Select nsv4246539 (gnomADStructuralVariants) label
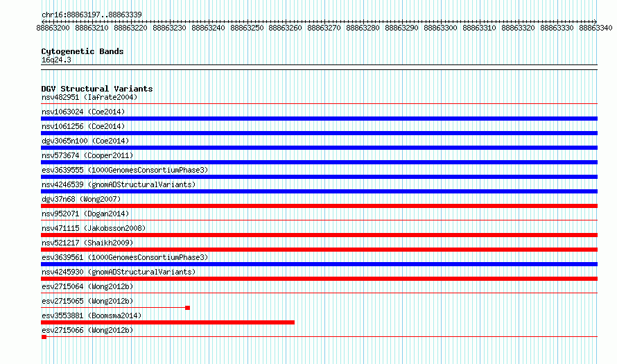Screen dimensions: 617x364 click(119, 184)
